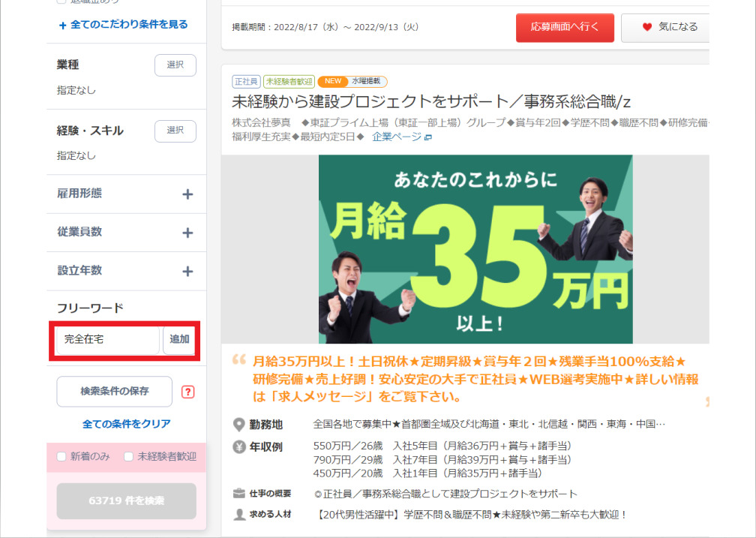Click text 全国各地で募集中 work location

489,424
